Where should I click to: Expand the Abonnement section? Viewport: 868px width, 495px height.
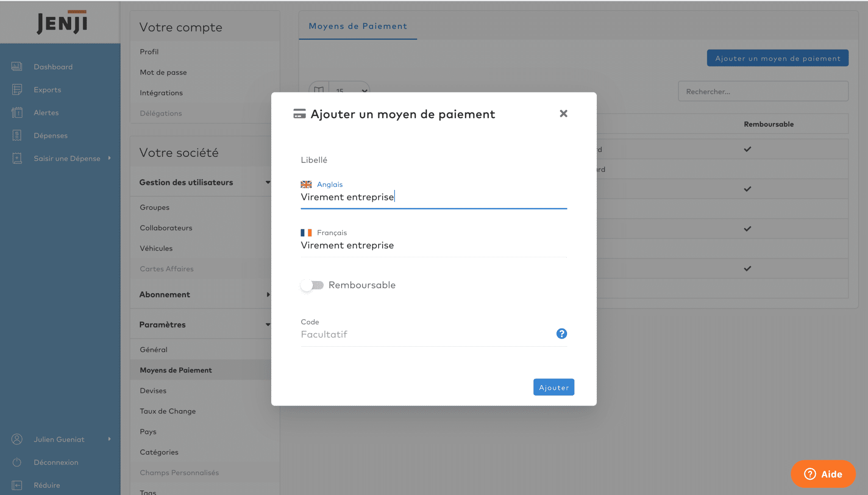[x=268, y=294]
